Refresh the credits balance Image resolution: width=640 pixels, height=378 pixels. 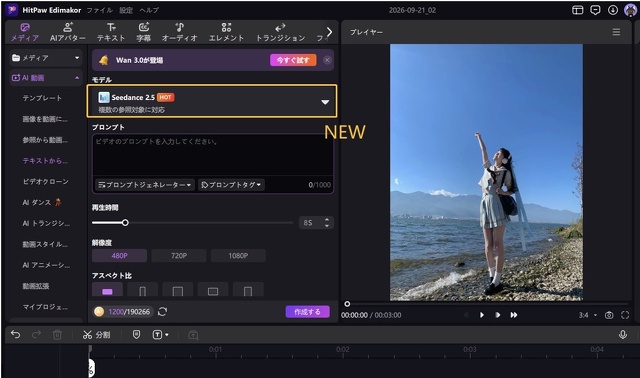(162, 312)
